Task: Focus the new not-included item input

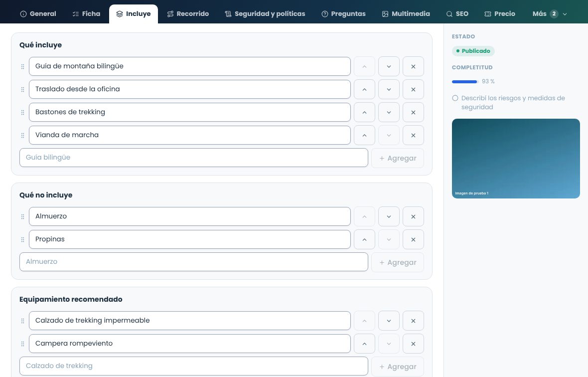Action: pos(193,262)
